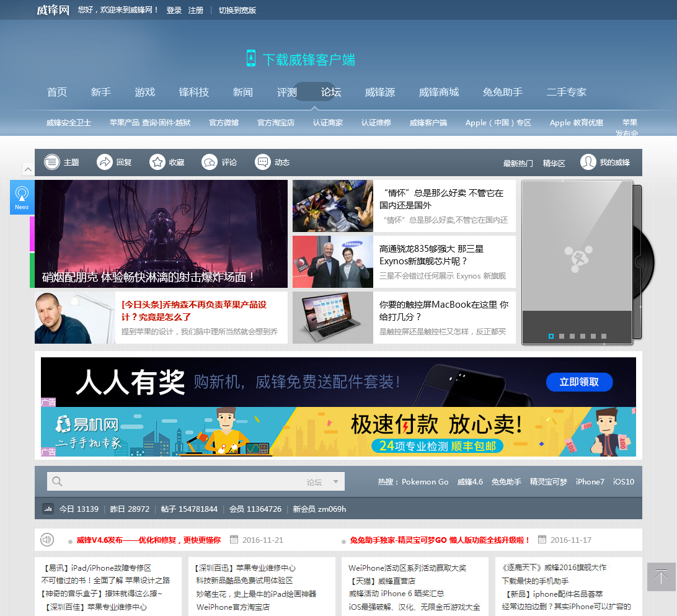Click the 易机网 二手手机专家 ad banner
This screenshot has height=616, width=677.
tap(338, 432)
